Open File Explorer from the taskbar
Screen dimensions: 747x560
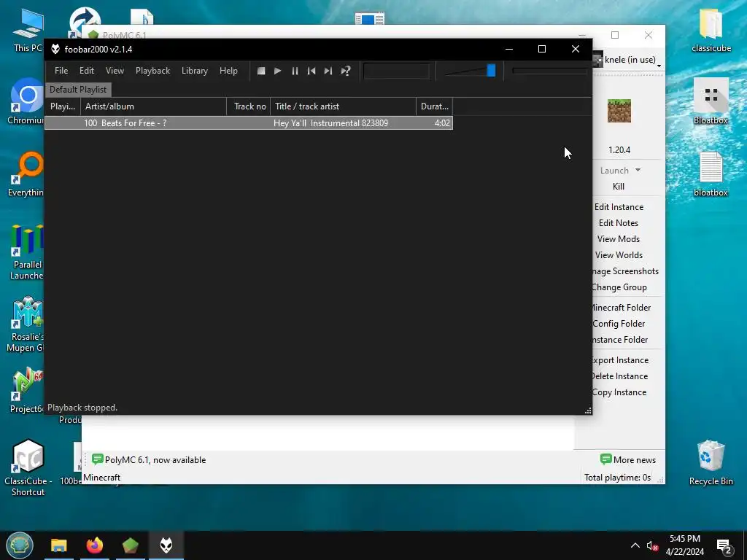(59, 545)
